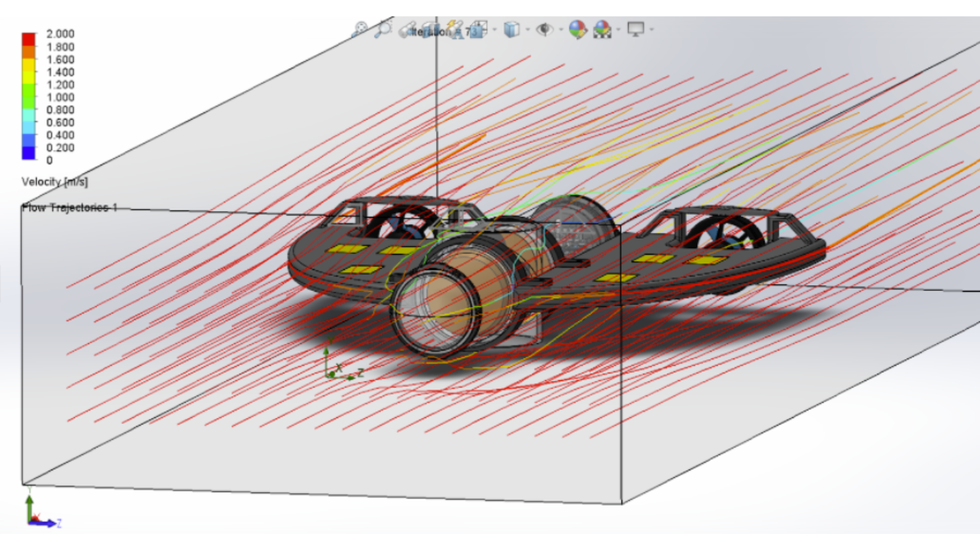Click the Flow Trajectories 1 label
Viewport: 980px width, 534px height.
click(x=70, y=208)
